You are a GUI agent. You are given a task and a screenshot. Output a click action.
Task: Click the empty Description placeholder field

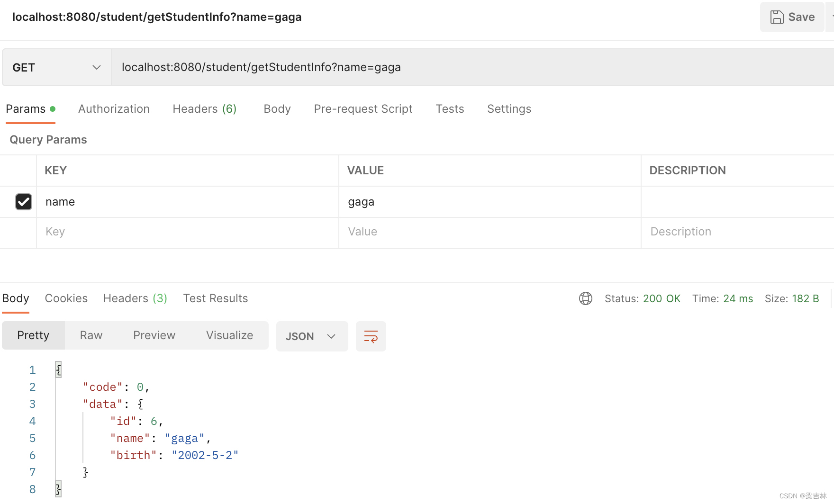coord(737,232)
